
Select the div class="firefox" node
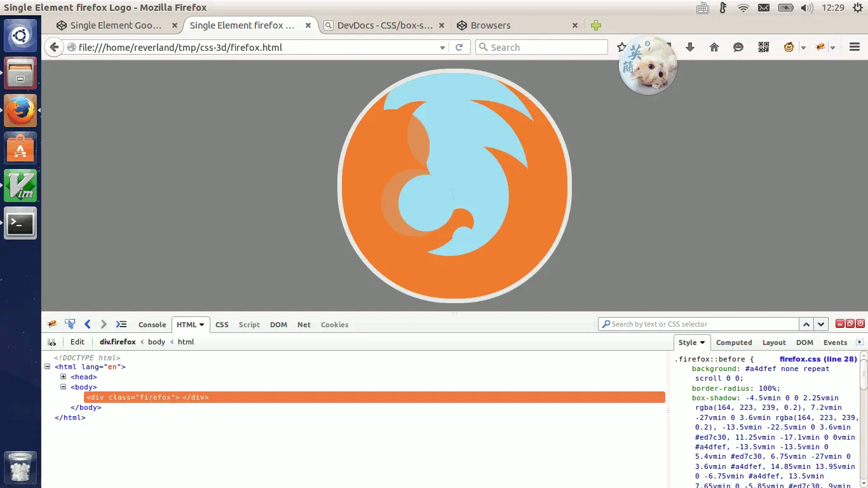[374, 397]
